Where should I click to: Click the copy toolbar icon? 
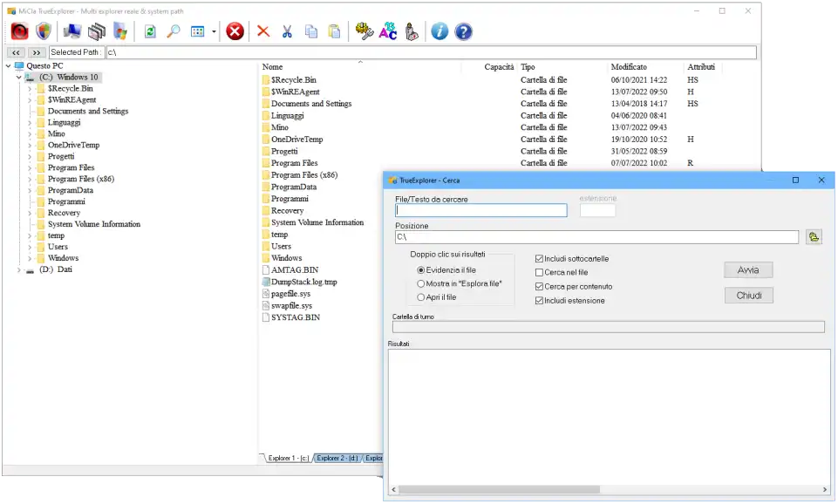point(311,31)
